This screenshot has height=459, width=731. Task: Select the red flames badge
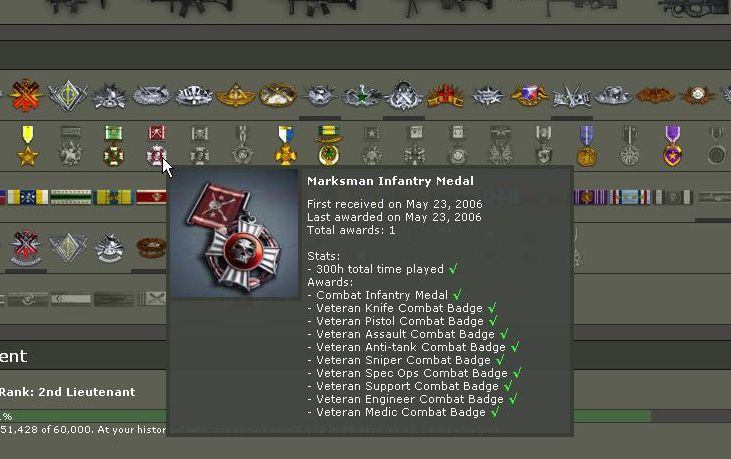446,96
